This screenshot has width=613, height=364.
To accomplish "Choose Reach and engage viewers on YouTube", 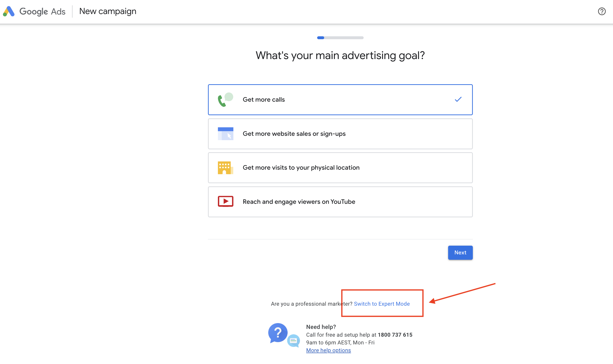I will pos(340,202).
